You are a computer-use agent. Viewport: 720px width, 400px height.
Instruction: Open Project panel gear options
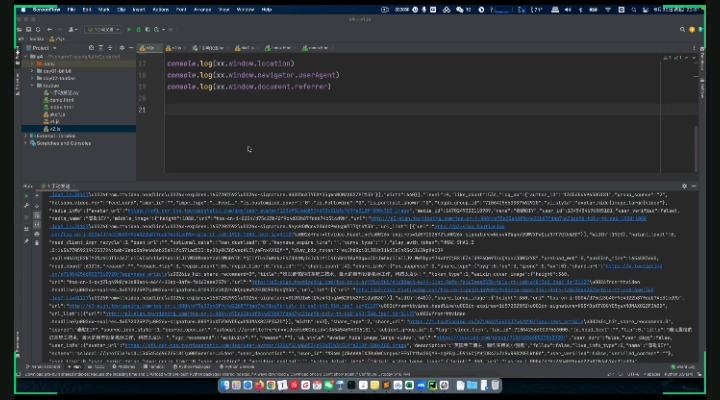coord(122,48)
